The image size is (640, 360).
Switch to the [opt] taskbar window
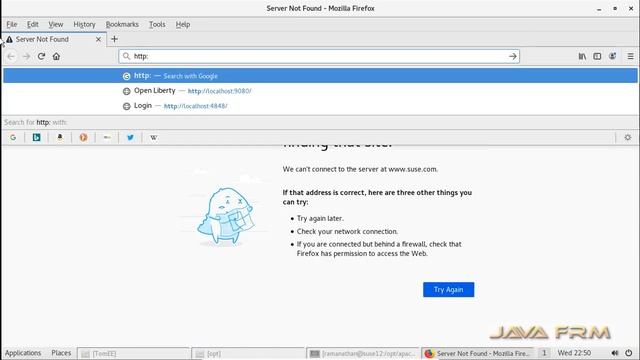coord(248,353)
